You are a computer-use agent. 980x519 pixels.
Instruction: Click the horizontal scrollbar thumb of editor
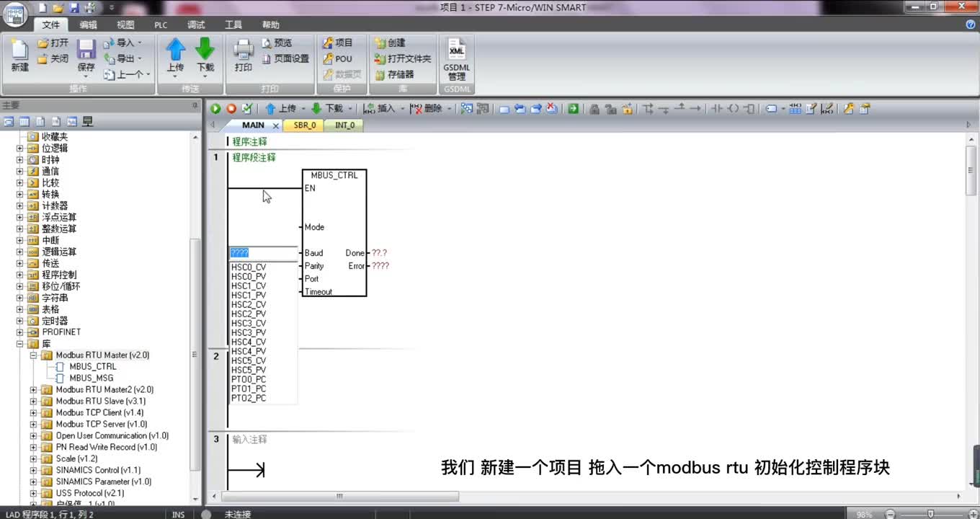click(339, 497)
